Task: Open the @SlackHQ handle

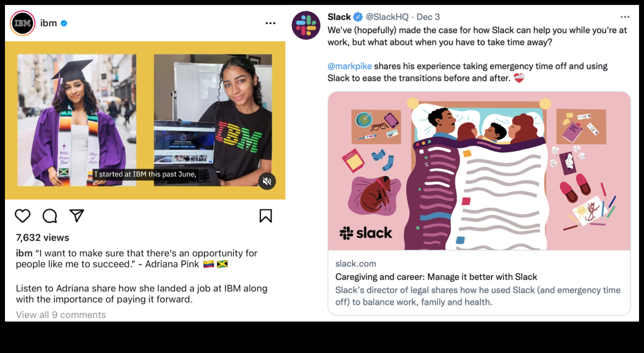Action: pyautogui.click(x=387, y=17)
